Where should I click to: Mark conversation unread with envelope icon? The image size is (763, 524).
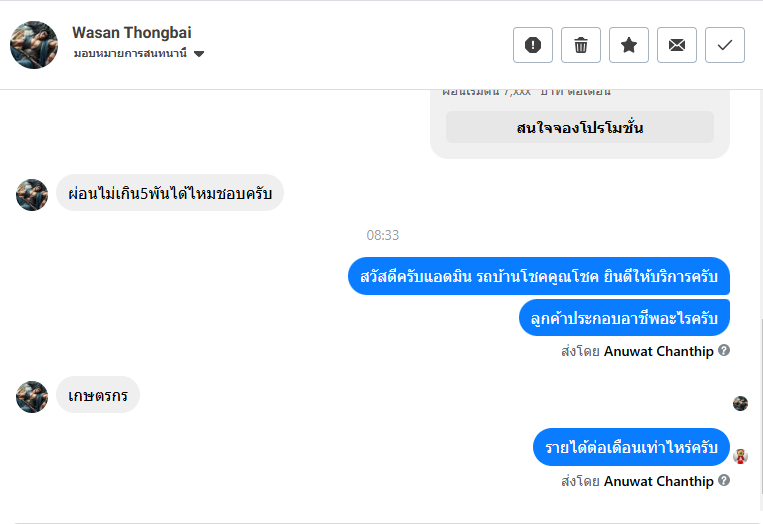pyautogui.click(x=677, y=45)
